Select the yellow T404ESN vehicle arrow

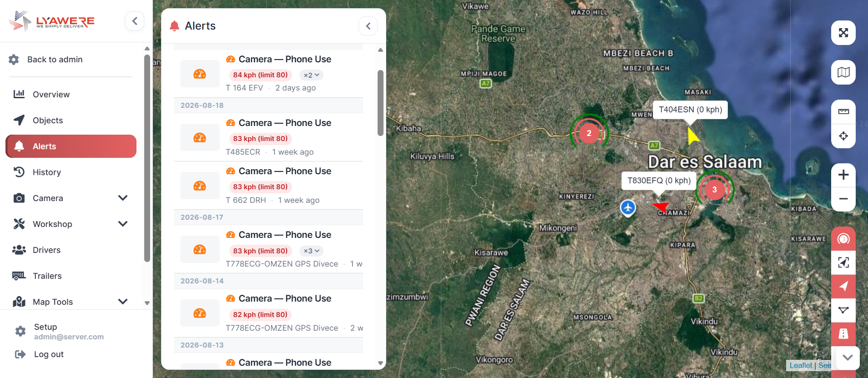pos(692,136)
